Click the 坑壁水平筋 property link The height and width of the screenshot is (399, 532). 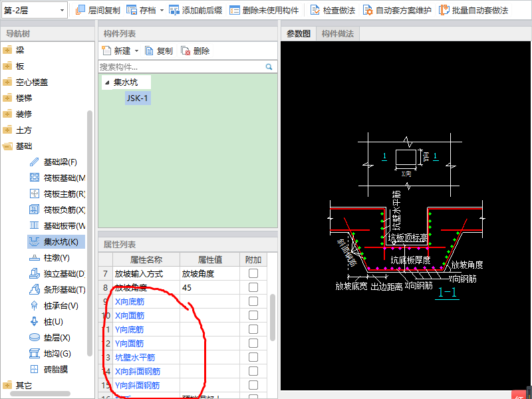[135, 357]
